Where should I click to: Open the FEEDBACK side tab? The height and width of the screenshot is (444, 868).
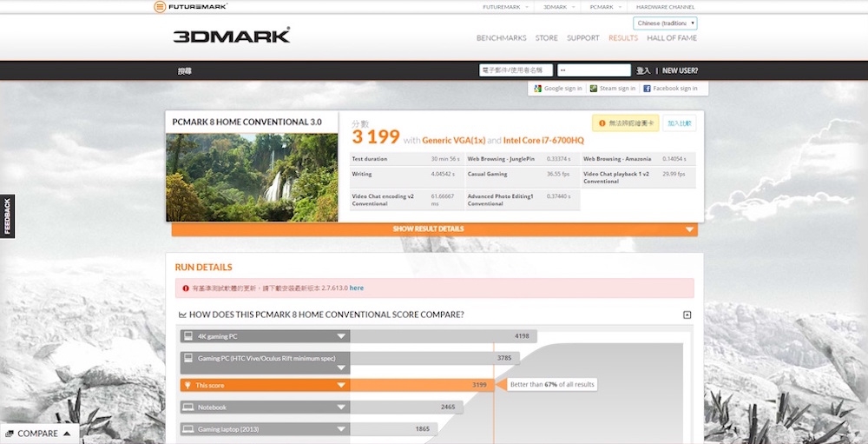pyautogui.click(x=7, y=216)
